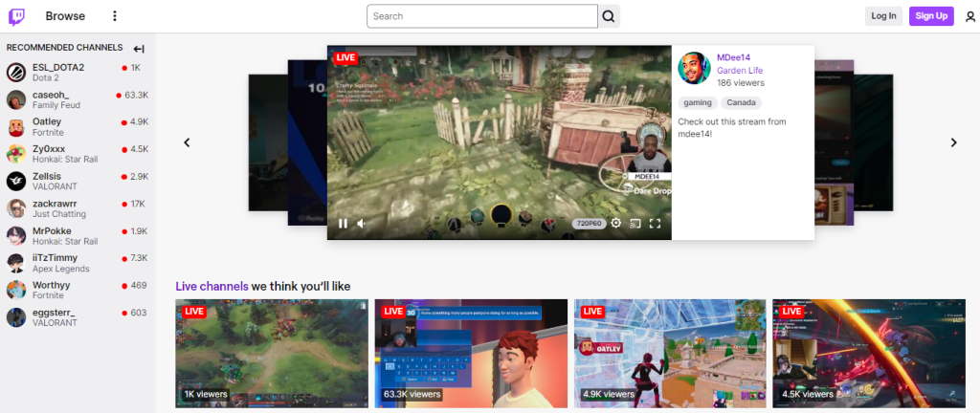This screenshot has height=413, width=980.
Task: Open the user profile icon menu
Action: pos(969,17)
